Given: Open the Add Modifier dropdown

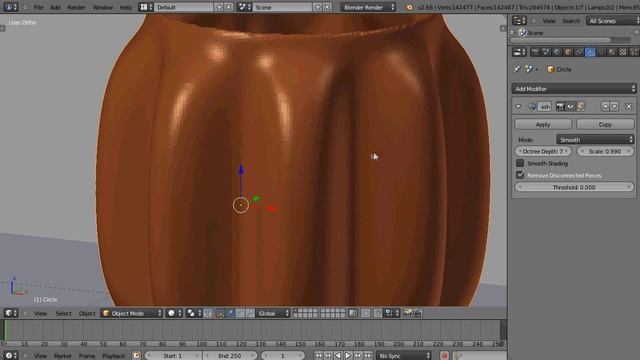Looking at the screenshot, I should point(574,89).
